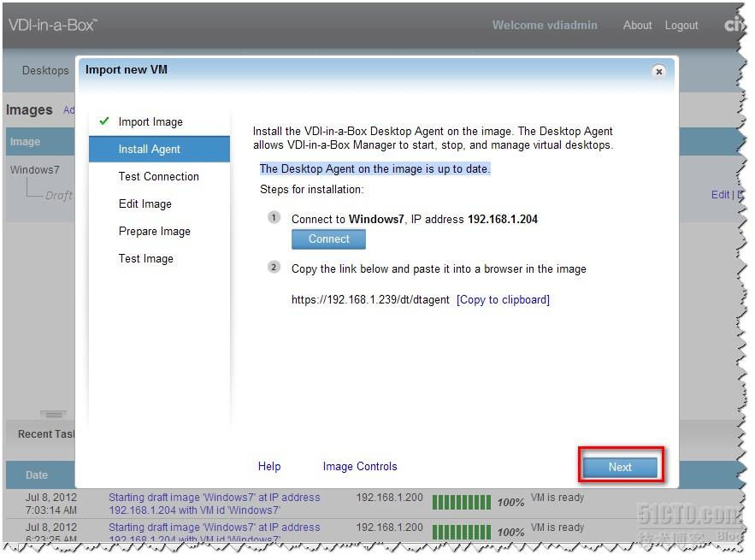Click the Image column header
755x560 pixels.
point(25,142)
